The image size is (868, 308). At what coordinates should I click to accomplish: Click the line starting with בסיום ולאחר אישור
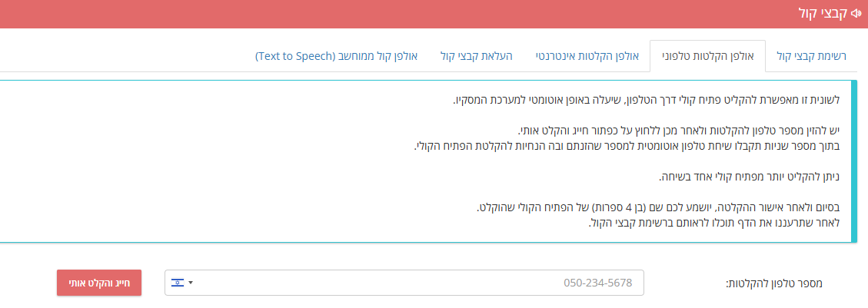point(659,208)
